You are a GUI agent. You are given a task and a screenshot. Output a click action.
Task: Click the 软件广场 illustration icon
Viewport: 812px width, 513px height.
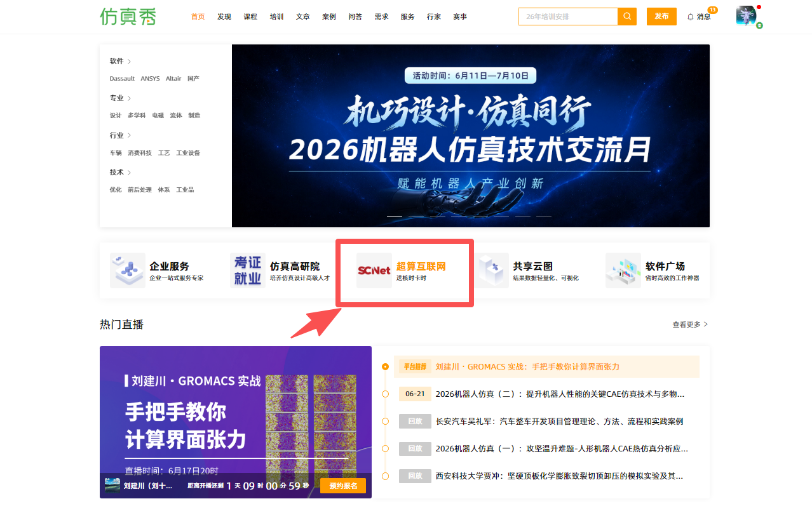623,270
